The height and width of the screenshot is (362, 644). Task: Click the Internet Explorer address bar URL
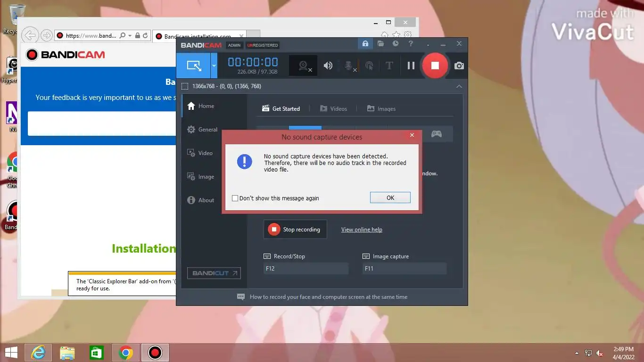click(91, 35)
